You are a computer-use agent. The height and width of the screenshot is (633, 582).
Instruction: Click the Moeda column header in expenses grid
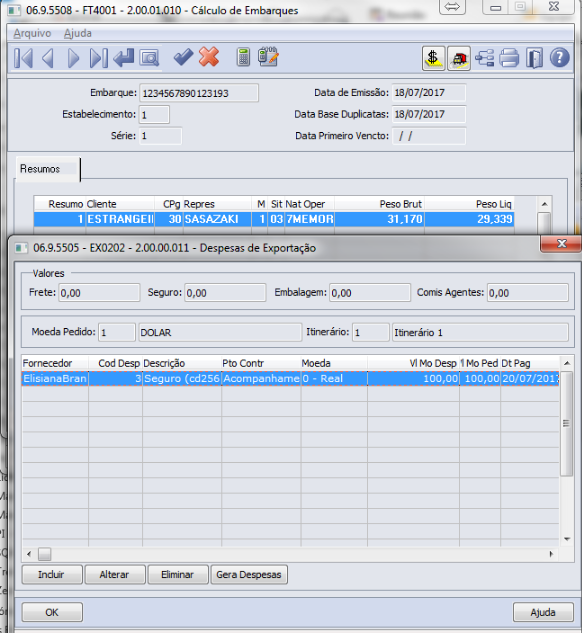pos(334,363)
